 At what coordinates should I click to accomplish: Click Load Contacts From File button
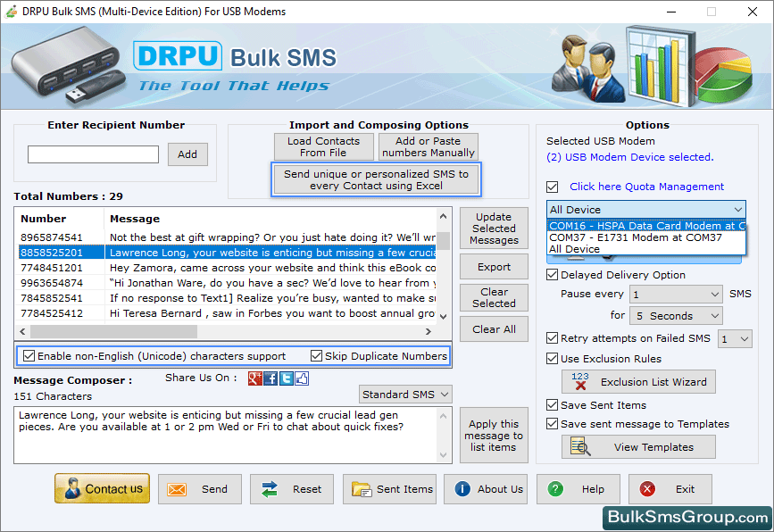(x=324, y=146)
